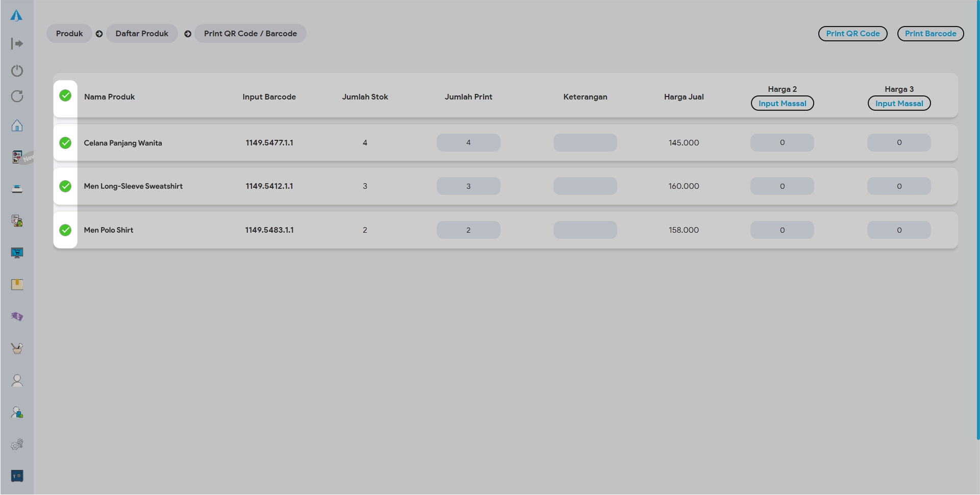Open the shopping cart monitor icon
980x495 pixels.
click(17, 253)
